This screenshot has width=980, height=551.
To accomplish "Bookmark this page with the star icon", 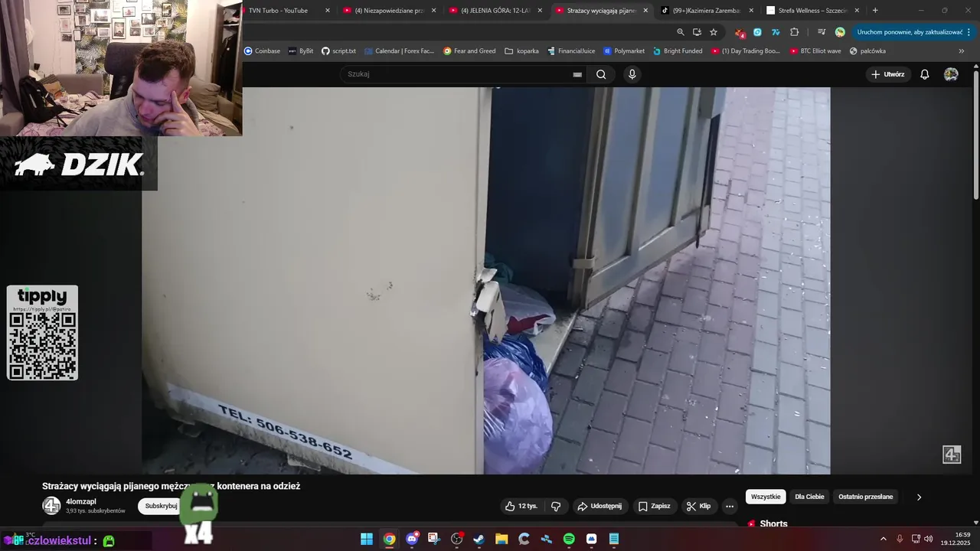I will click(714, 32).
